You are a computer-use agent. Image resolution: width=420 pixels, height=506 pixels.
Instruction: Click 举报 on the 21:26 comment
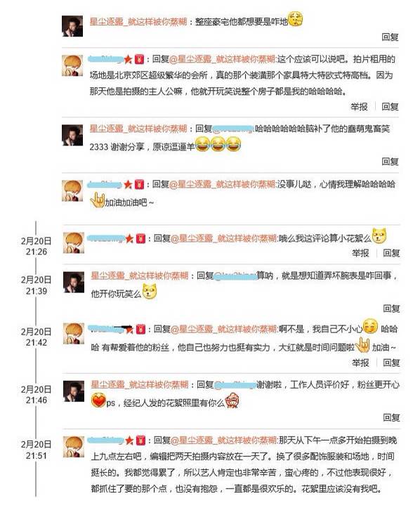pyautogui.click(x=360, y=253)
